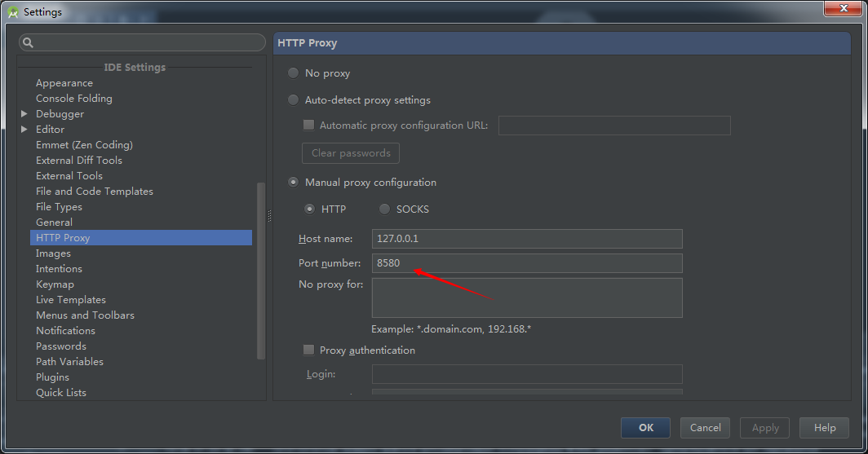Click the Apply button

(765, 427)
